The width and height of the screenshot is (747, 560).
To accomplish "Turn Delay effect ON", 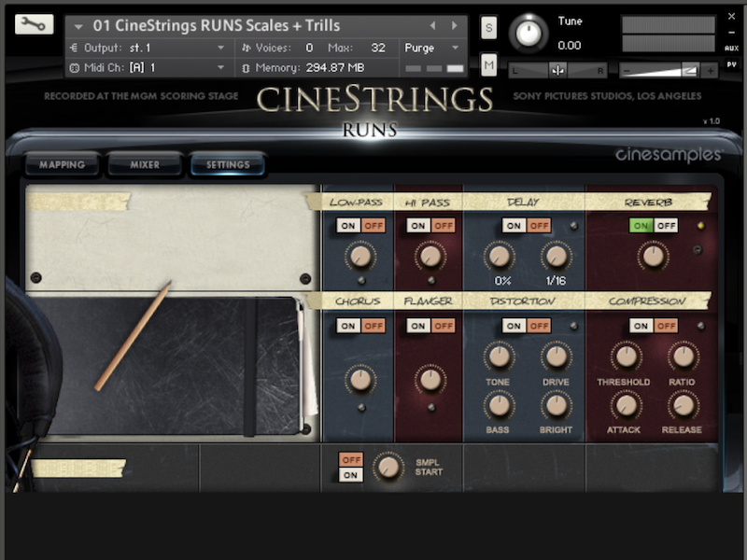I will pos(514,226).
